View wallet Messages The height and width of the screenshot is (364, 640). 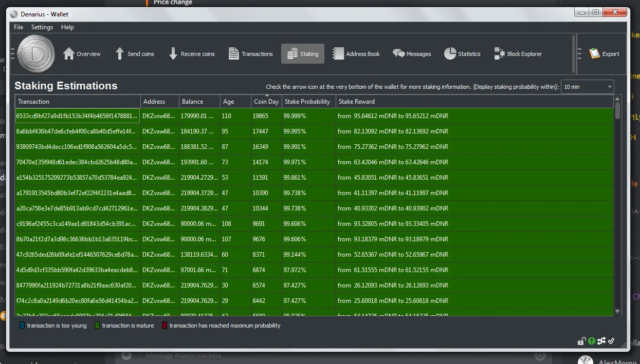(x=412, y=54)
